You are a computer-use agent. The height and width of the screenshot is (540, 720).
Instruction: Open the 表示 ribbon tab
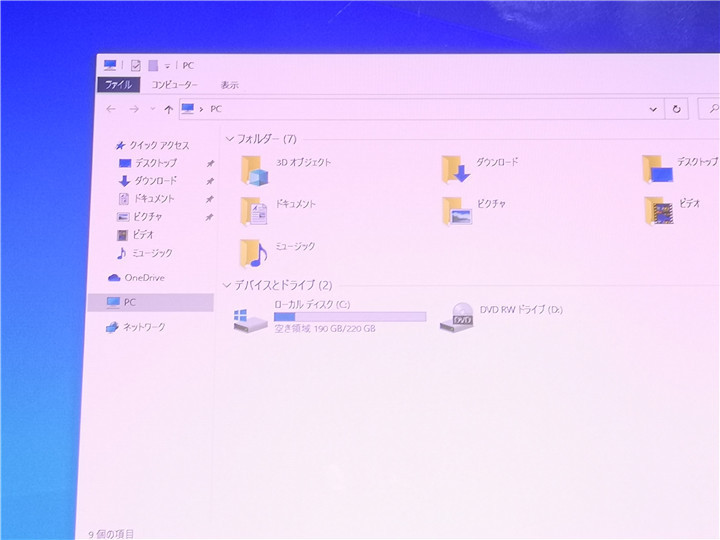click(x=230, y=85)
